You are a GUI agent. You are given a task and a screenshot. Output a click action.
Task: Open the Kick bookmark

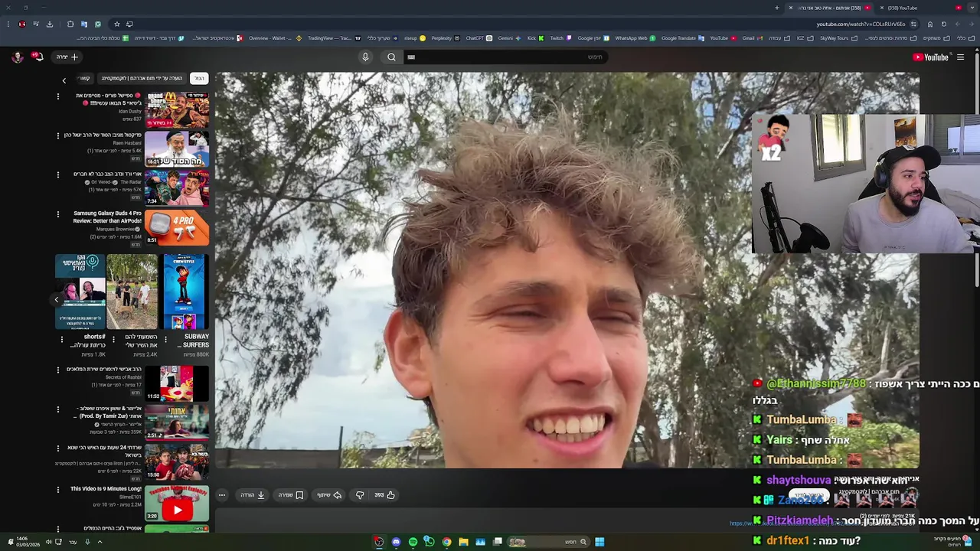coord(536,37)
